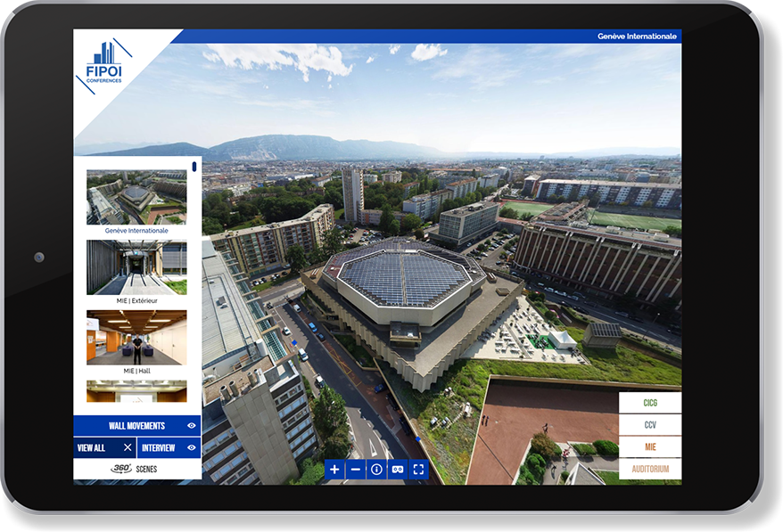Screen dimensions: 783x532
Task: Open the MIE | Hall scene thumbnail
Action: tap(136, 337)
